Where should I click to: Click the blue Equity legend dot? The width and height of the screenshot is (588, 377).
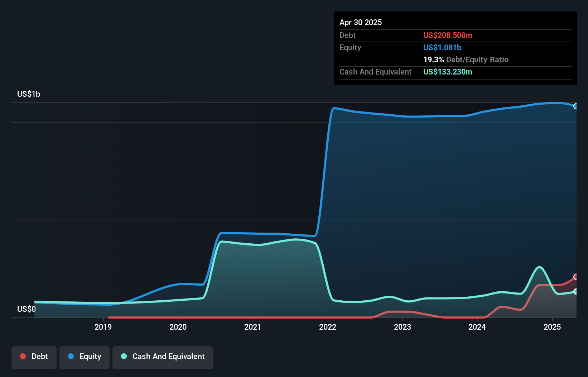pos(71,356)
